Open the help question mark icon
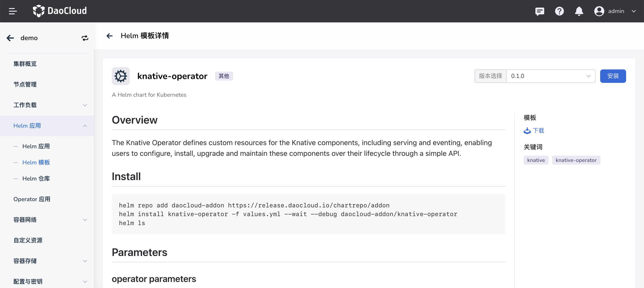This screenshot has width=644, height=288. point(559,11)
